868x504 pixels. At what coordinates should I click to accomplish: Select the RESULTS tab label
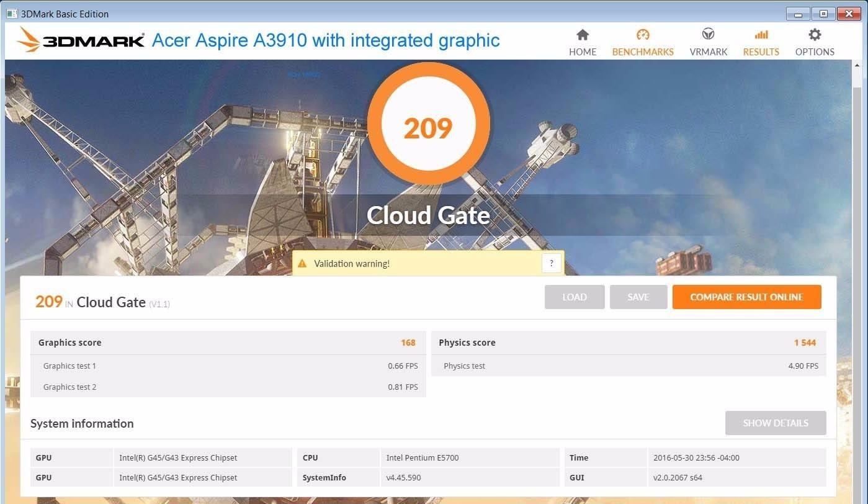point(761,52)
